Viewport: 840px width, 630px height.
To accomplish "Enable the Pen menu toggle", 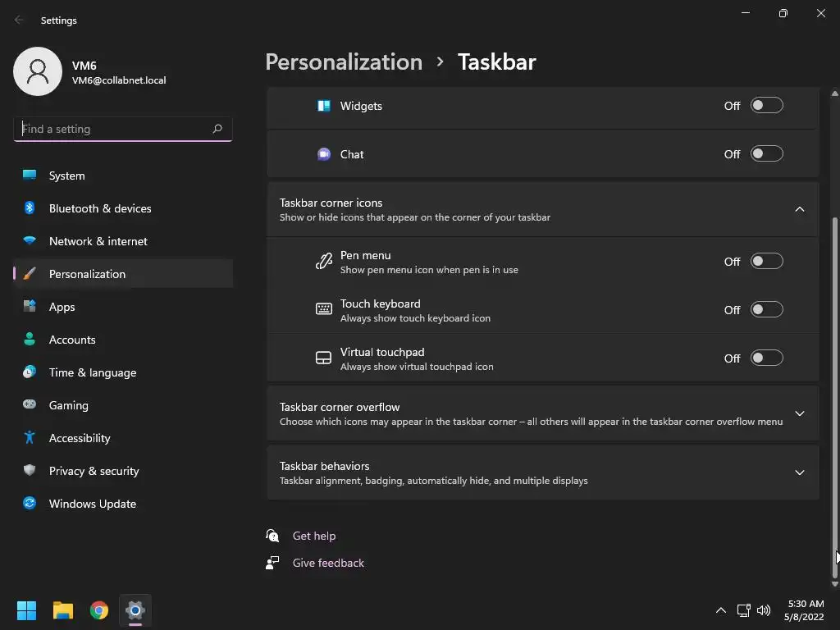I will click(x=767, y=262).
